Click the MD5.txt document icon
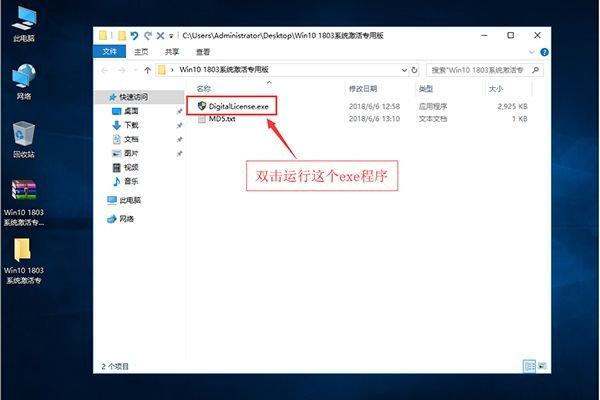This screenshot has width=600, height=400. click(202, 119)
